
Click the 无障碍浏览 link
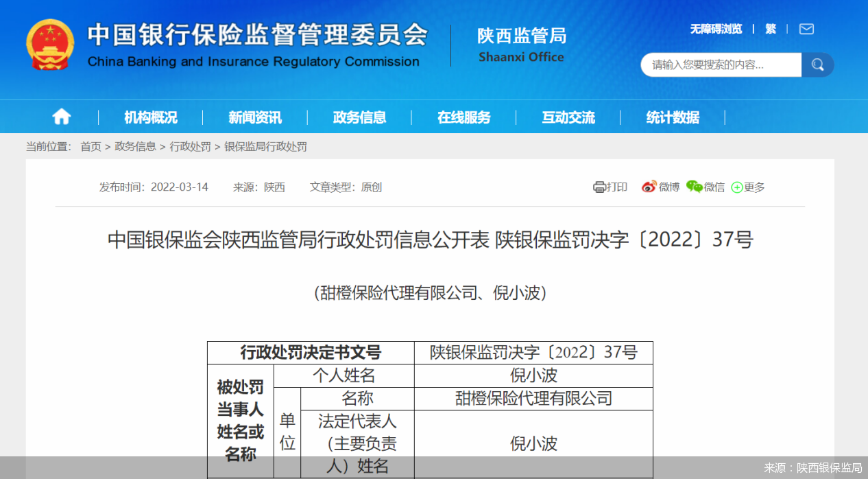pos(716,29)
